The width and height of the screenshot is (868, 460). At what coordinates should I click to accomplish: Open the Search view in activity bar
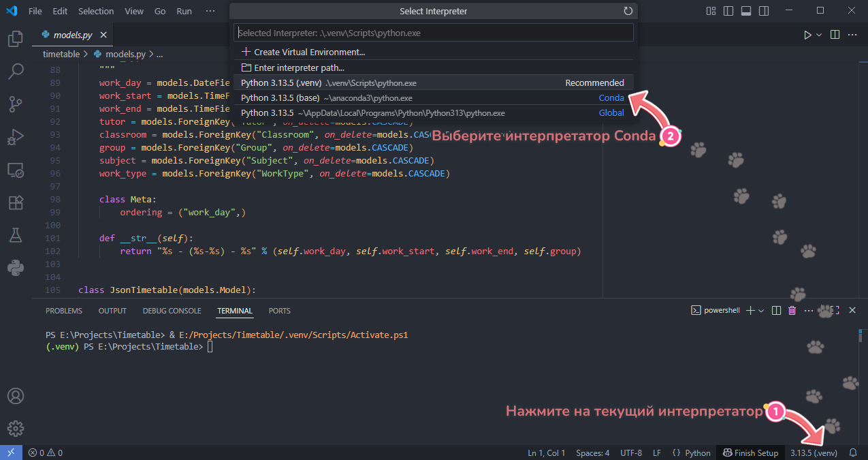[x=15, y=71]
